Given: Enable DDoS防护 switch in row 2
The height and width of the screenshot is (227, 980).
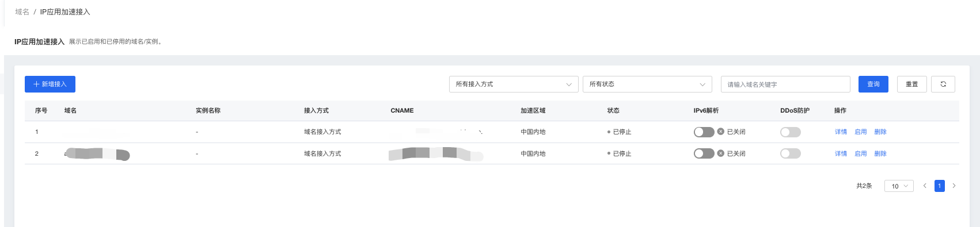Looking at the screenshot, I should click(791, 153).
